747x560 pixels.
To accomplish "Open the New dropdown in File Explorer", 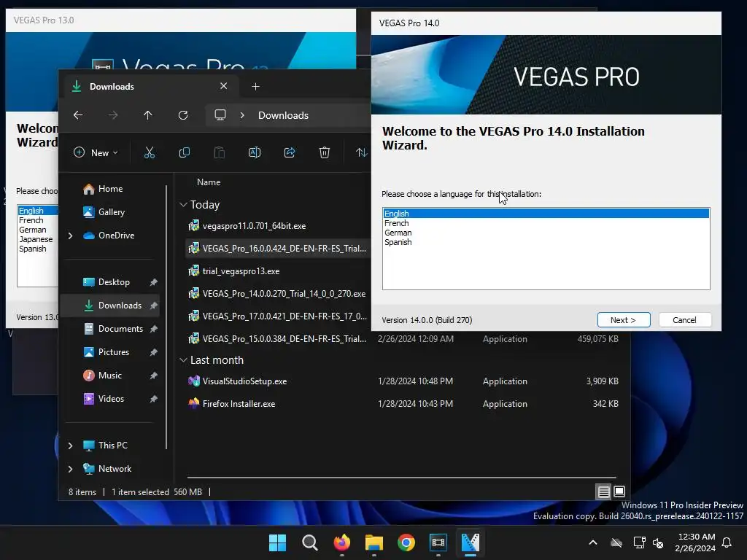I will click(x=96, y=152).
